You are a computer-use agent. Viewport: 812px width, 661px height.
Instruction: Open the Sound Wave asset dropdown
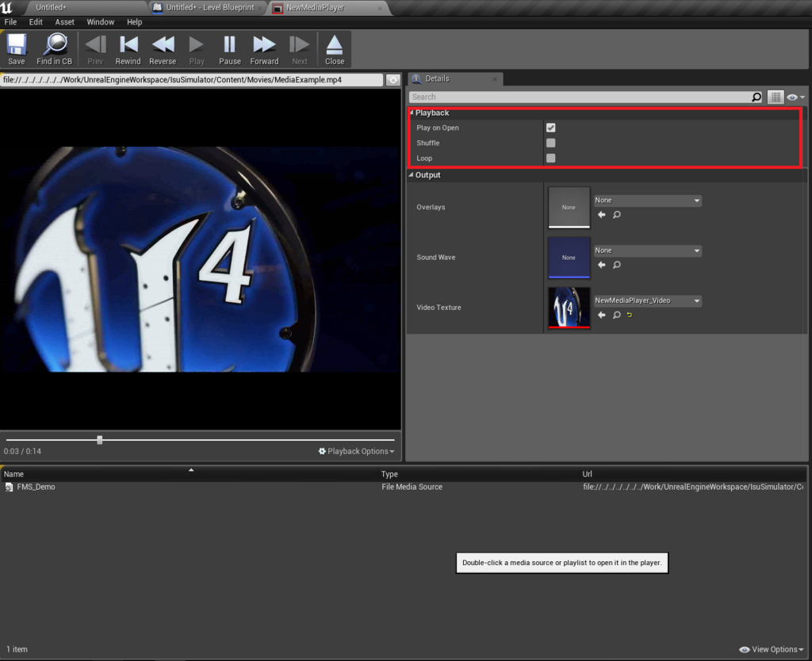coord(647,250)
